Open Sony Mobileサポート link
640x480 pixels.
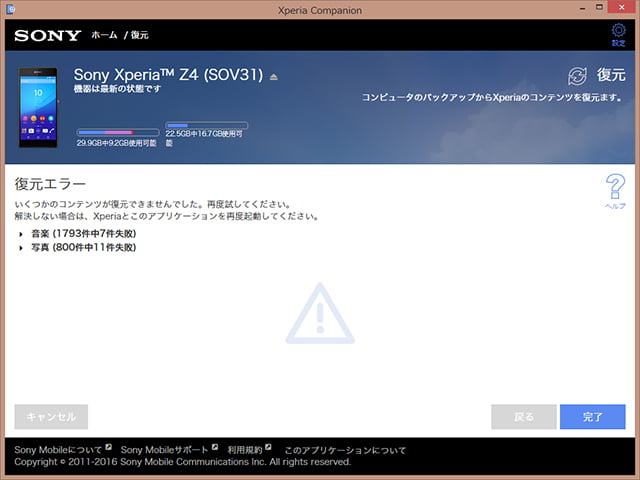tap(164, 450)
